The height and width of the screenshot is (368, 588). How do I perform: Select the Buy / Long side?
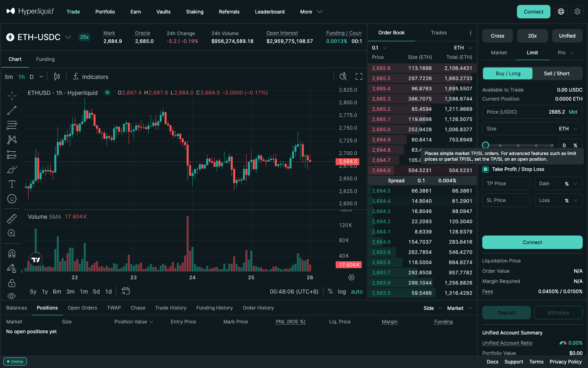click(508, 74)
